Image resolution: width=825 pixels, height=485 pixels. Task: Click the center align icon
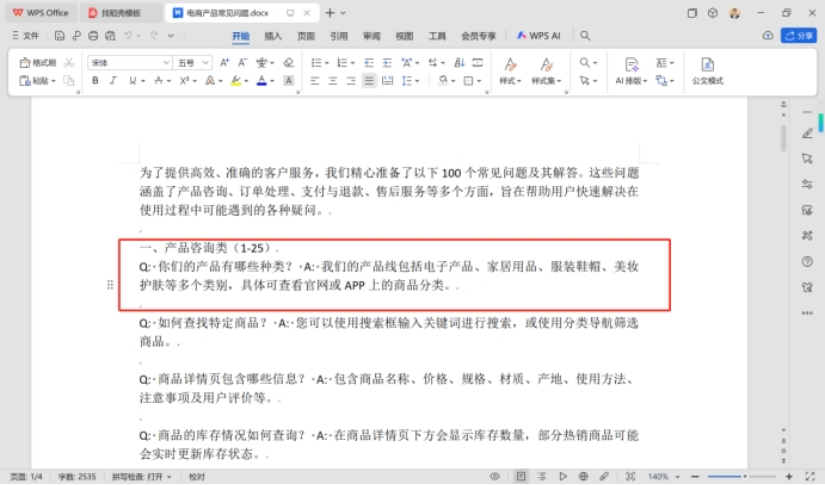[x=331, y=80]
